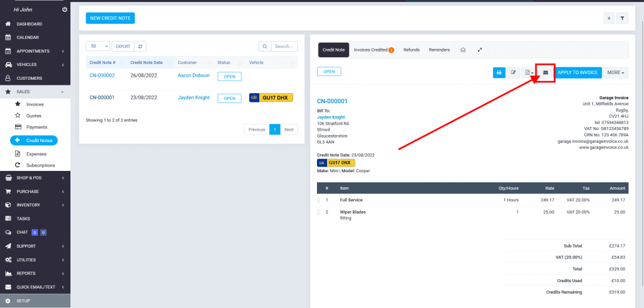Viewport: 644px width, 308px height.
Task: Open Quotes in the Sales menu
Action: [34, 116]
